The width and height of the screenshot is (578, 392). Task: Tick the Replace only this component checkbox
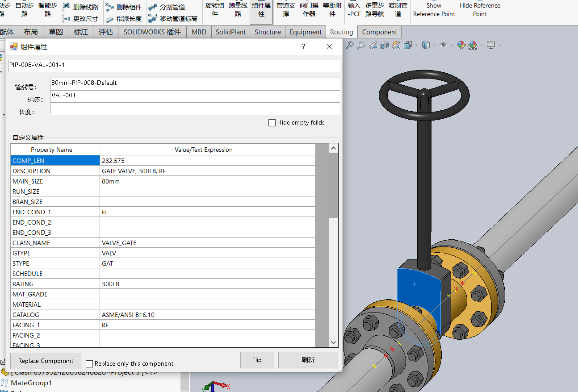click(x=89, y=364)
